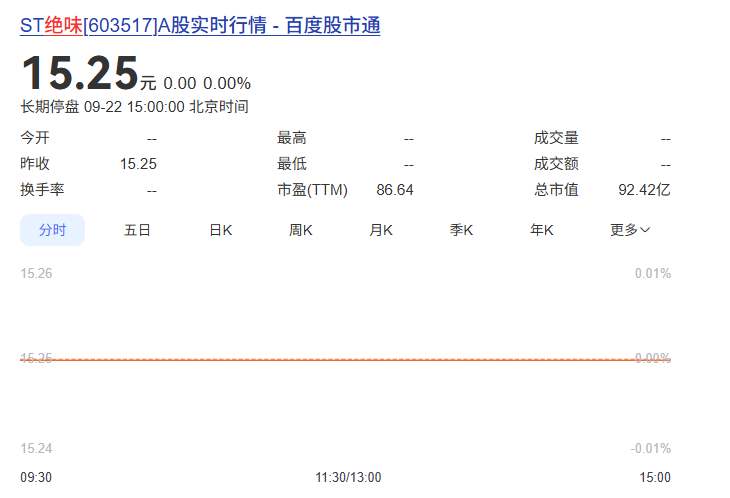The width and height of the screenshot is (730, 498).
Task: Show the 季K chart tab
Action: click(461, 230)
